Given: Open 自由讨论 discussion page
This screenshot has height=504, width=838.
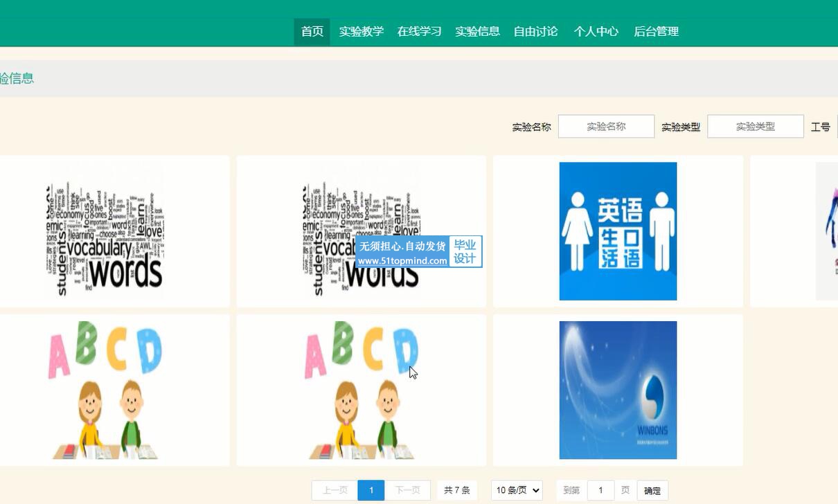Looking at the screenshot, I should 535,31.
